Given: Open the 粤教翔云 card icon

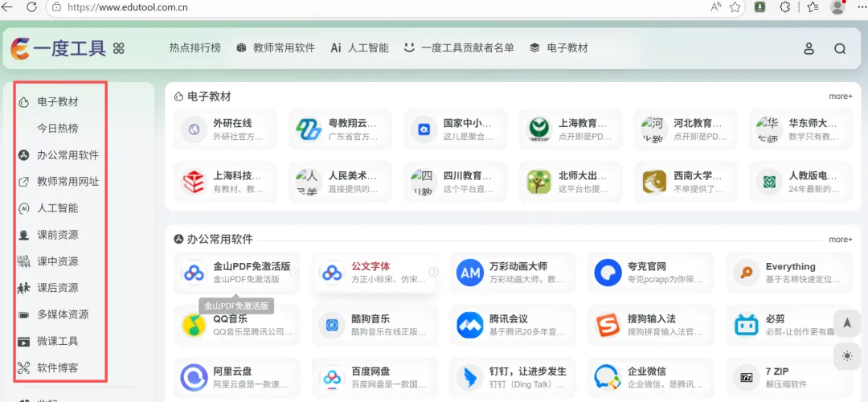Looking at the screenshot, I should (x=309, y=129).
